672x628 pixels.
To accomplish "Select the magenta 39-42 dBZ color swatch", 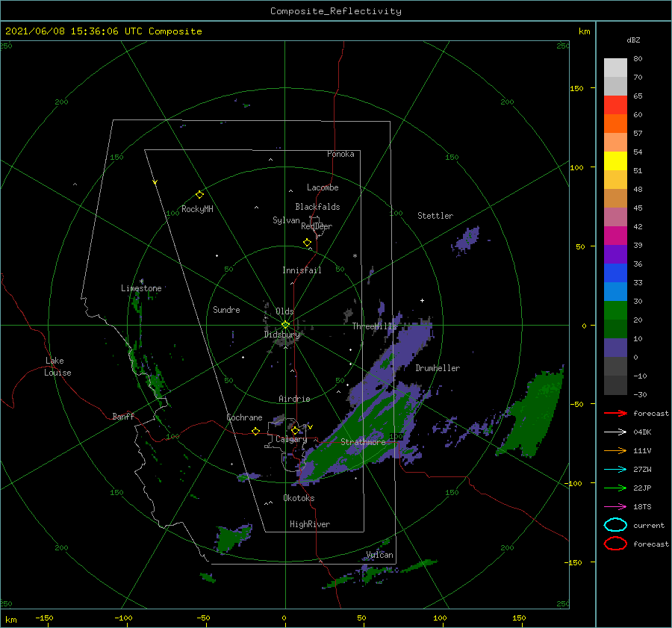I will coord(615,235).
